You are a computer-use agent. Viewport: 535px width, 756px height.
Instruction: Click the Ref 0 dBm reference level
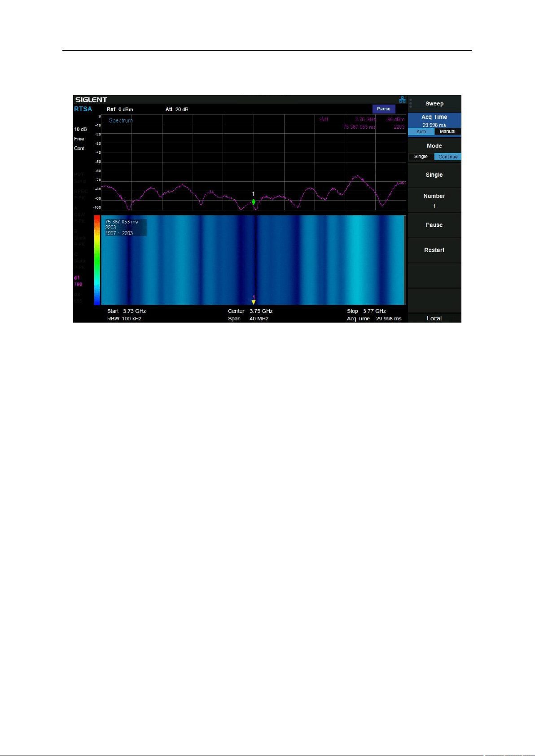click(120, 109)
